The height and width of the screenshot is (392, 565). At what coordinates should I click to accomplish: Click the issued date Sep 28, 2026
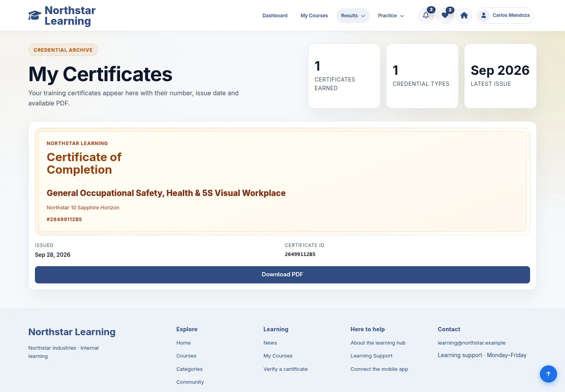click(53, 255)
